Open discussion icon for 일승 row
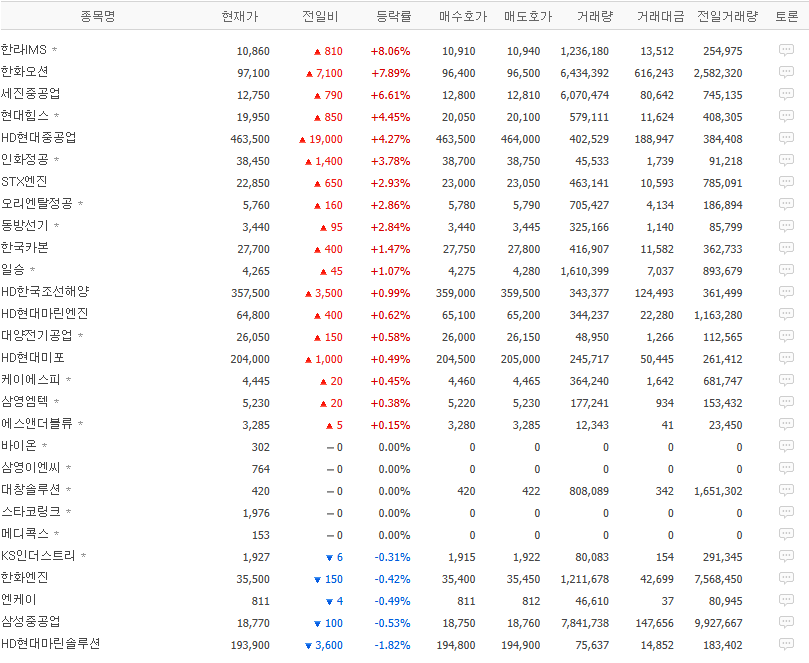Viewport: 809px width, 663px height. point(786,270)
